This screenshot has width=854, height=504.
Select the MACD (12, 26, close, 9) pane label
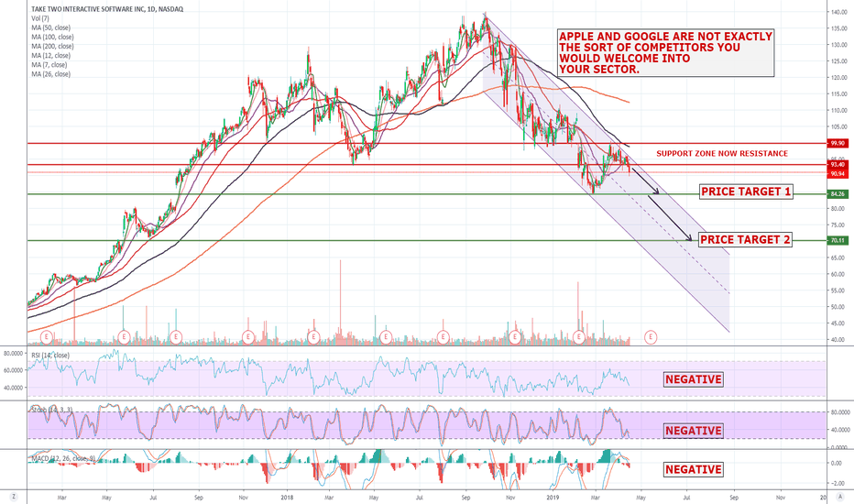(x=63, y=458)
